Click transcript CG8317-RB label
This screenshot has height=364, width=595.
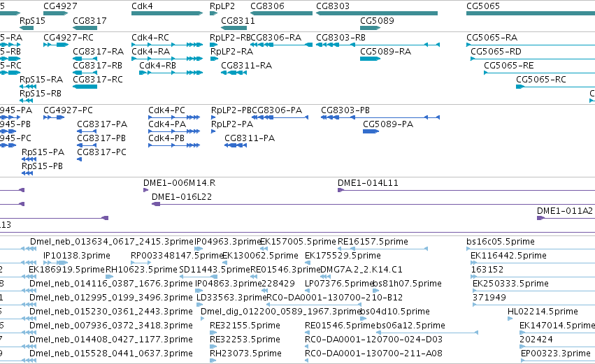pyautogui.click(x=97, y=66)
